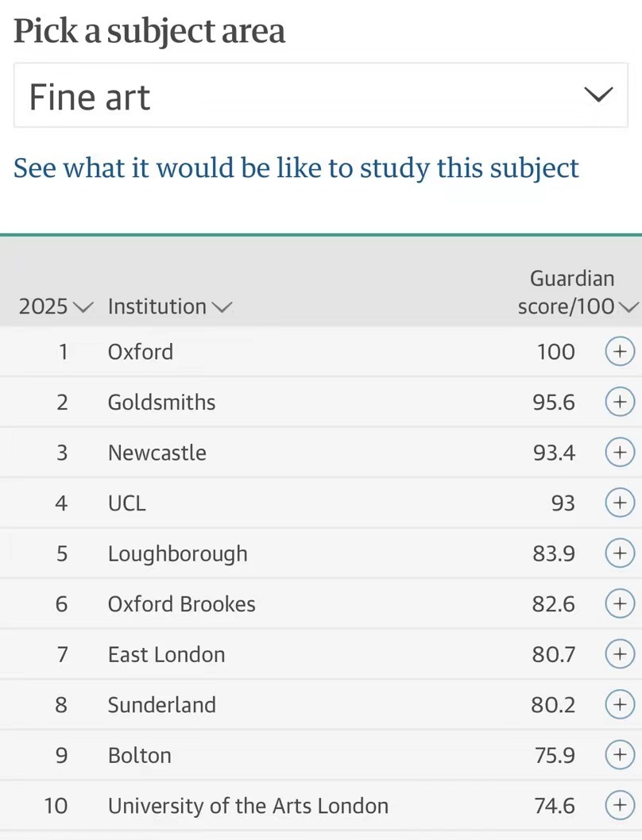
Task: Select the Goldsmiths institution row
Action: (x=321, y=402)
